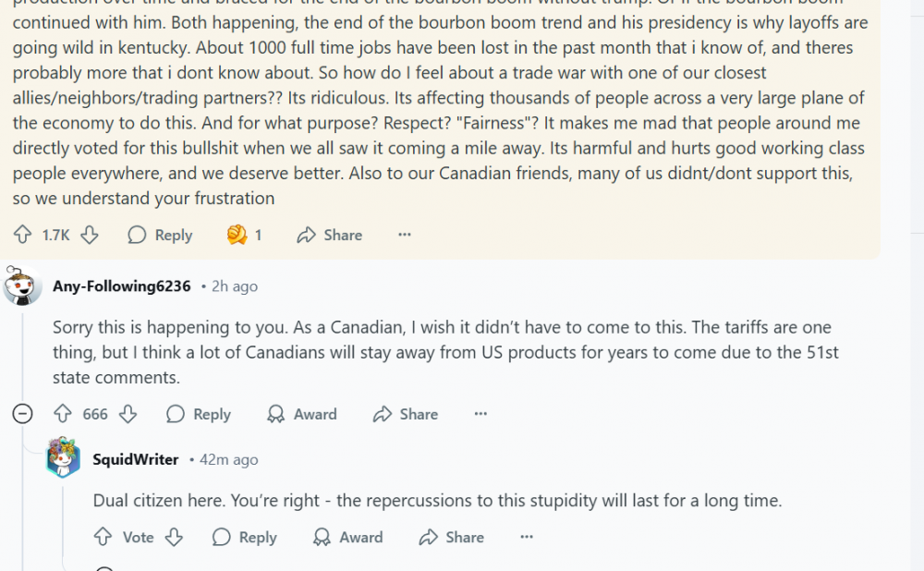This screenshot has width=924, height=571.
Task: Open more options on SquidWriter's reply
Action: click(x=527, y=538)
